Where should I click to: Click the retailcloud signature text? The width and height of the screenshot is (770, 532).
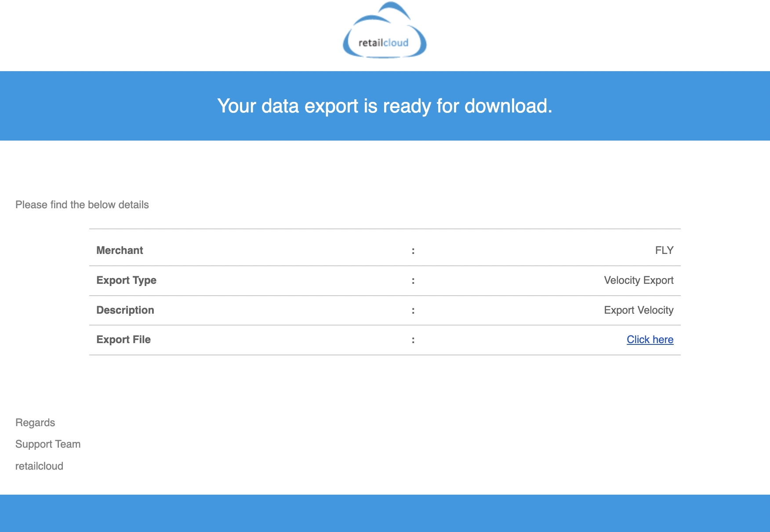pos(40,466)
